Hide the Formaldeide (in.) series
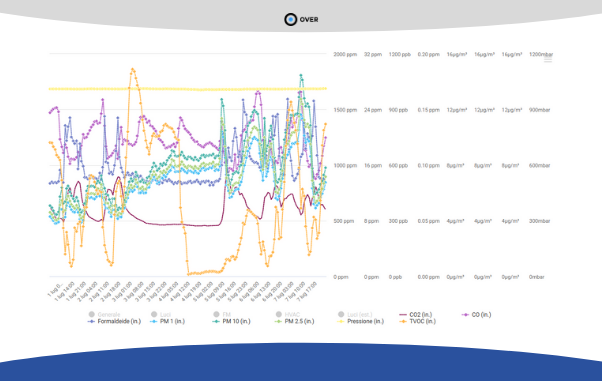602x381 pixels. click(114, 321)
